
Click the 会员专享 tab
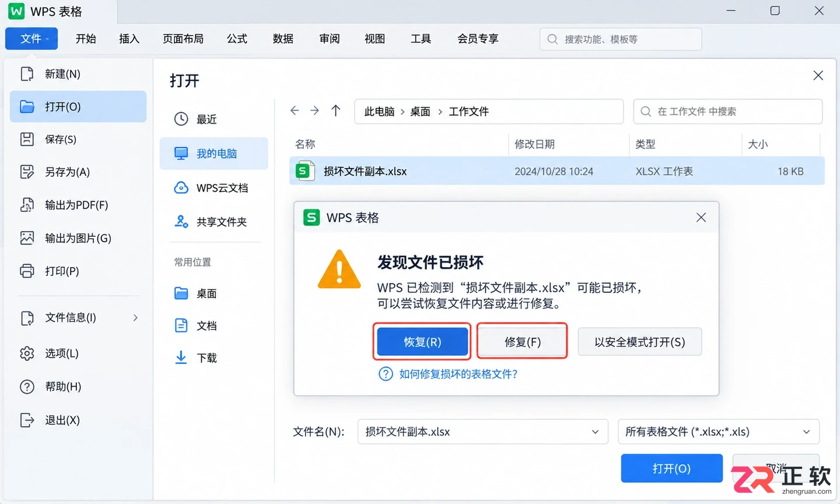pos(478,38)
